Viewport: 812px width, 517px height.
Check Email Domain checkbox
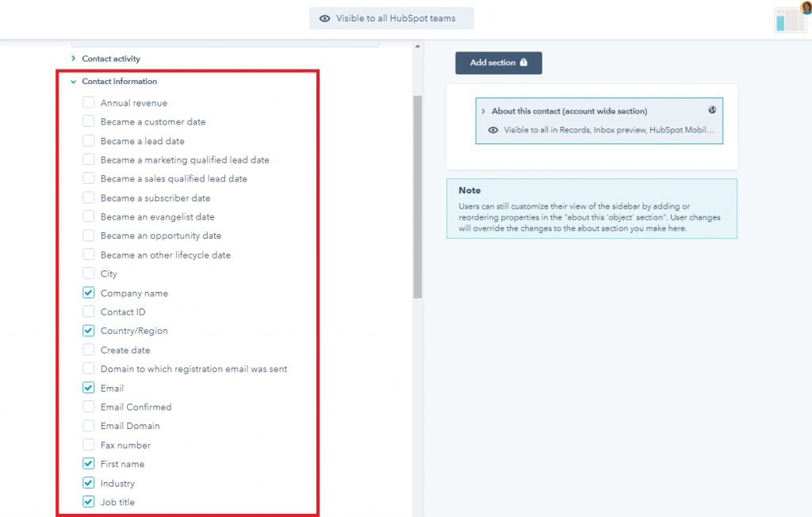coord(89,425)
